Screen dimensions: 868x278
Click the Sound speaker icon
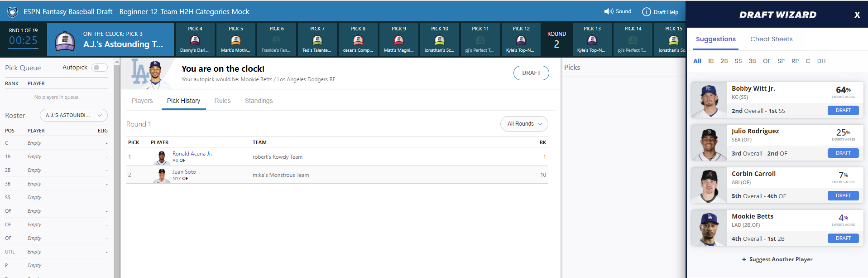609,11
